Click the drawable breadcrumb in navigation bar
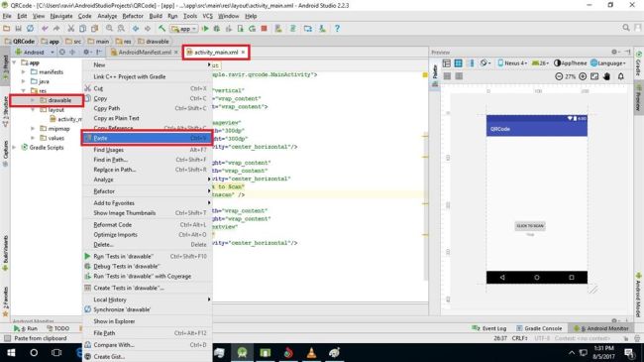This screenshot has height=362, width=644. pos(154,41)
